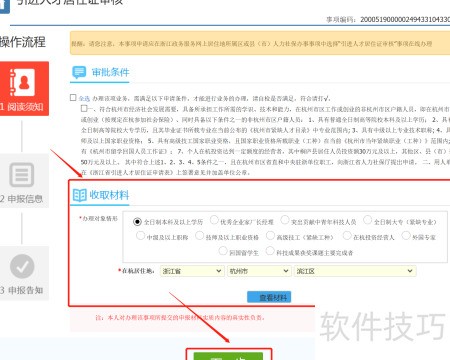
Task: Select the 优秀企业家厂长经理 radio option
Action: [214, 220]
